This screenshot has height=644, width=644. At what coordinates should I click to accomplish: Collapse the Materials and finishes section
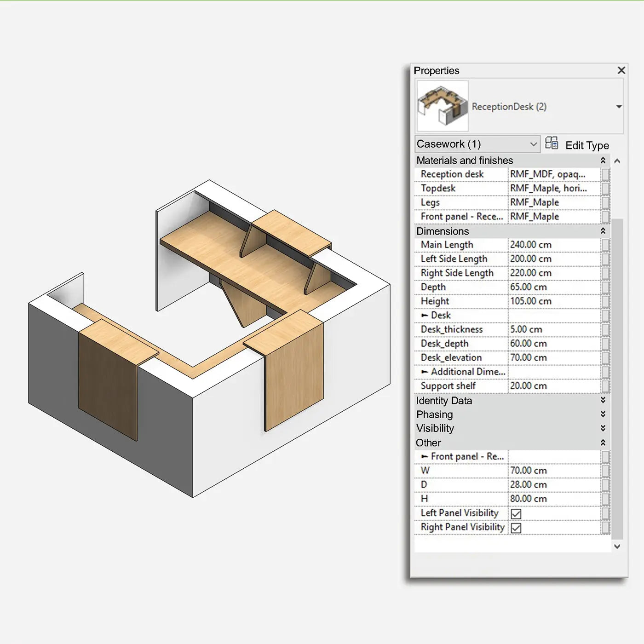click(603, 161)
